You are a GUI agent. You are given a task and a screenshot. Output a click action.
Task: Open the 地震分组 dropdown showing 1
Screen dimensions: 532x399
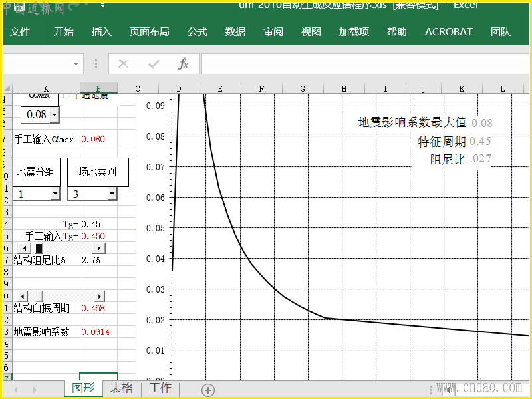(55, 194)
